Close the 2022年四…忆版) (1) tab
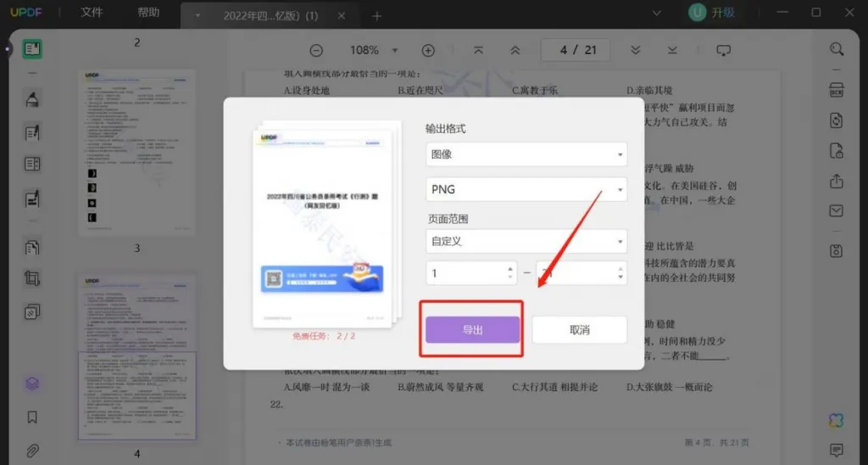868x465 pixels. (x=342, y=16)
